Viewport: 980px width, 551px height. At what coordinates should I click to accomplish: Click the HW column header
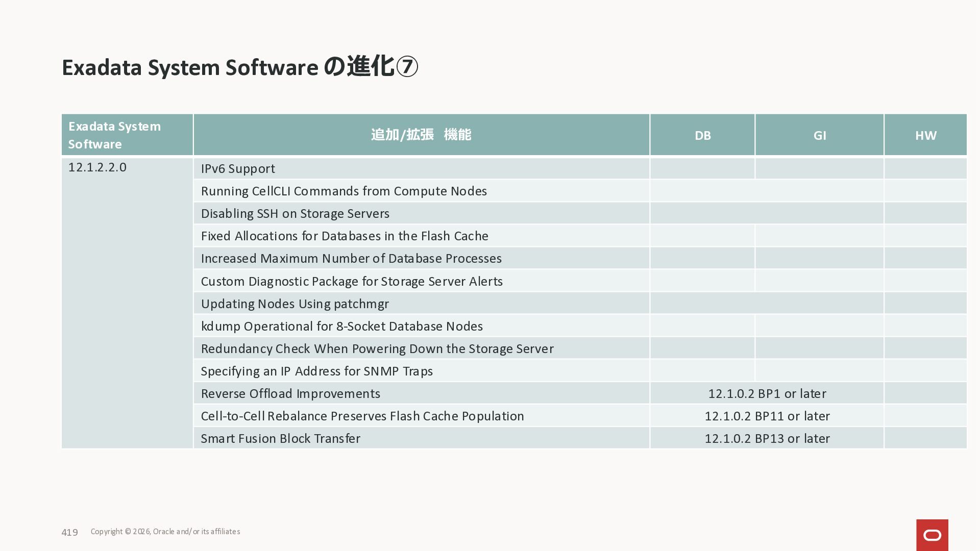[925, 135]
